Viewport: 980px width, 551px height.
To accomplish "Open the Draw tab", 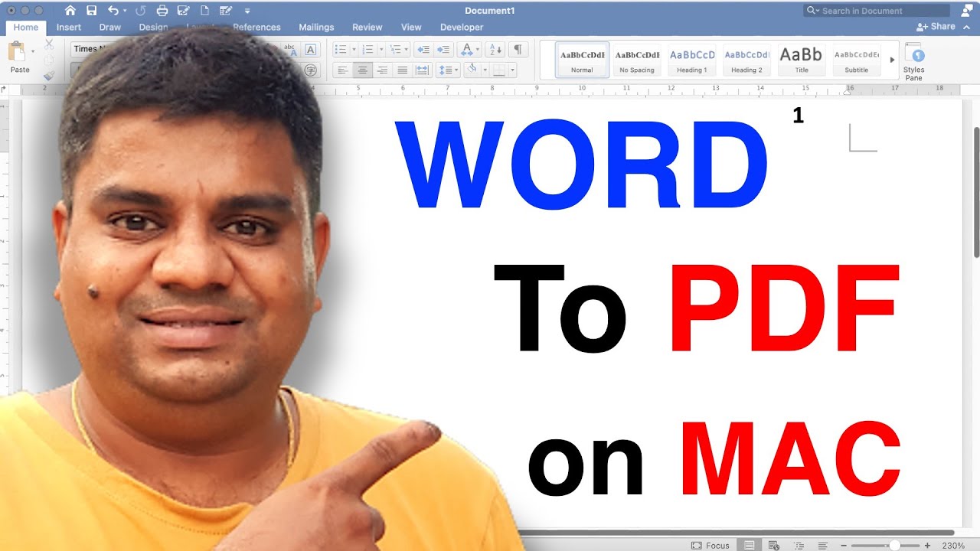I will pyautogui.click(x=110, y=27).
